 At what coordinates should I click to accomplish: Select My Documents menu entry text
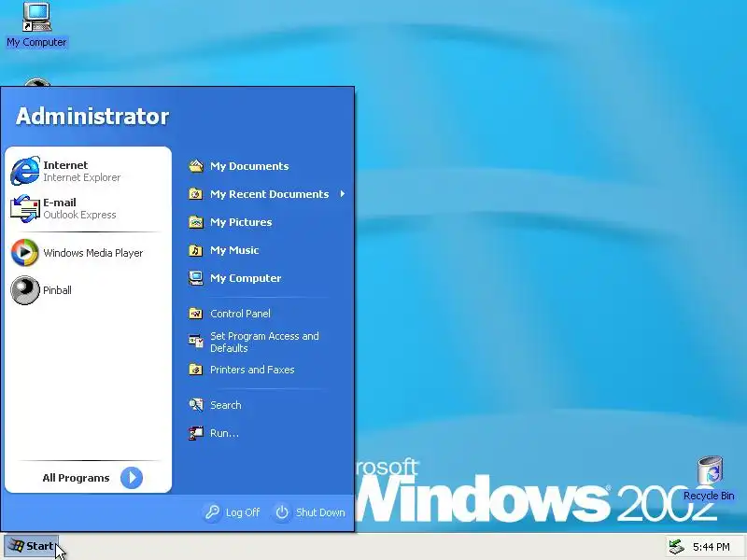point(249,166)
